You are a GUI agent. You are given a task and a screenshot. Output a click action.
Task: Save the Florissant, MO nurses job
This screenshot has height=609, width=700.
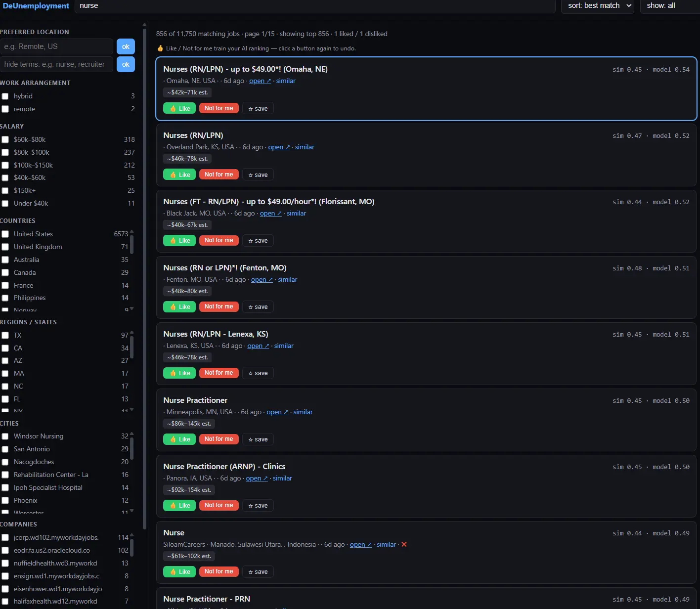(x=258, y=241)
